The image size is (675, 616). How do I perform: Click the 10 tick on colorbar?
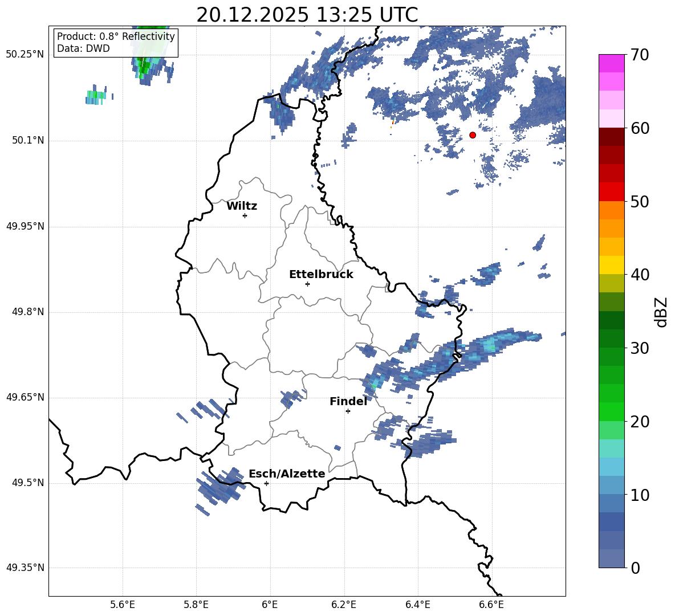(640, 495)
